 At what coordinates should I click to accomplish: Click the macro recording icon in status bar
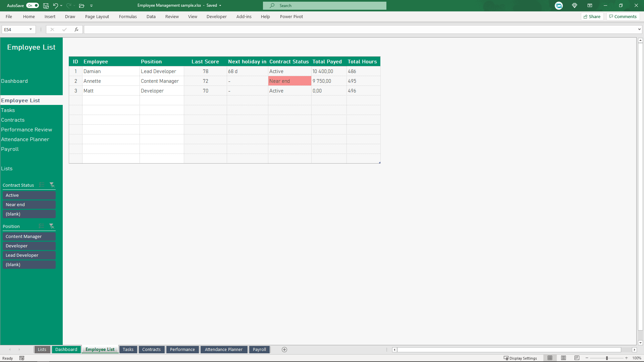click(22, 358)
